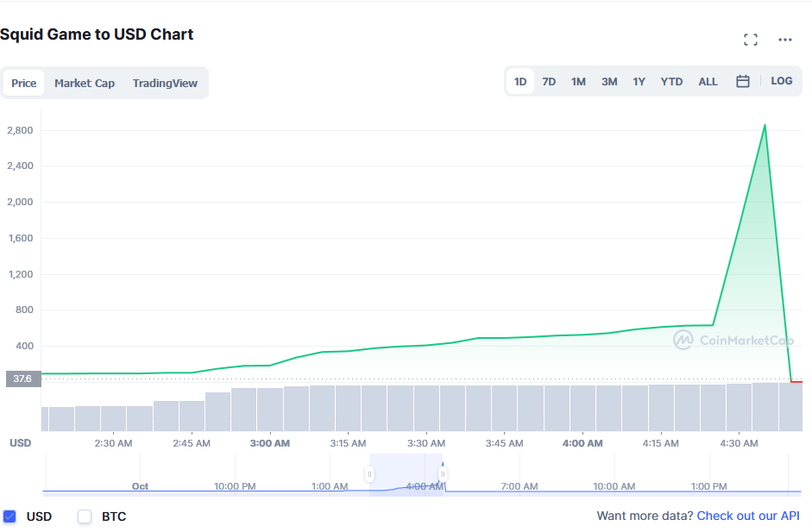Switch to the Price tab

[x=24, y=83]
